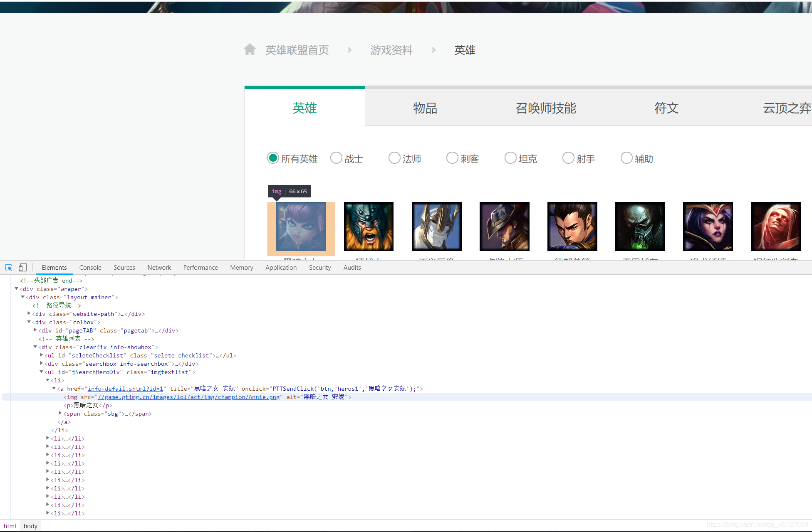Click the Security panel icon in DevTools
812x532 pixels.
[x=320, y=267]
